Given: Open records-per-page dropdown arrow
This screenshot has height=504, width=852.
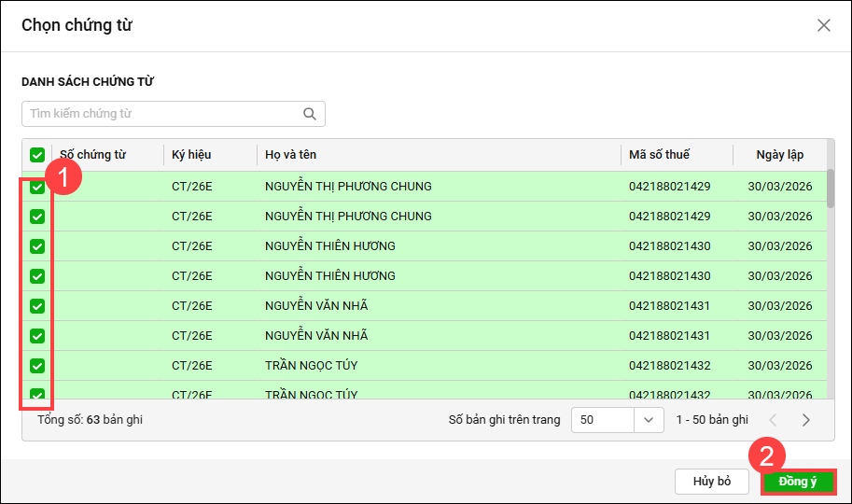Looking at the screenshot, I should (x=649, y=420).
